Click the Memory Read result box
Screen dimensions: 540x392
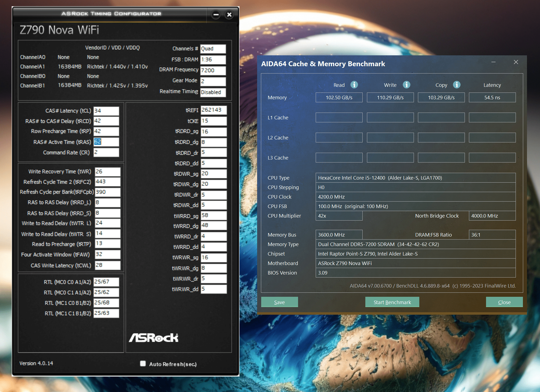pos(339,97)
